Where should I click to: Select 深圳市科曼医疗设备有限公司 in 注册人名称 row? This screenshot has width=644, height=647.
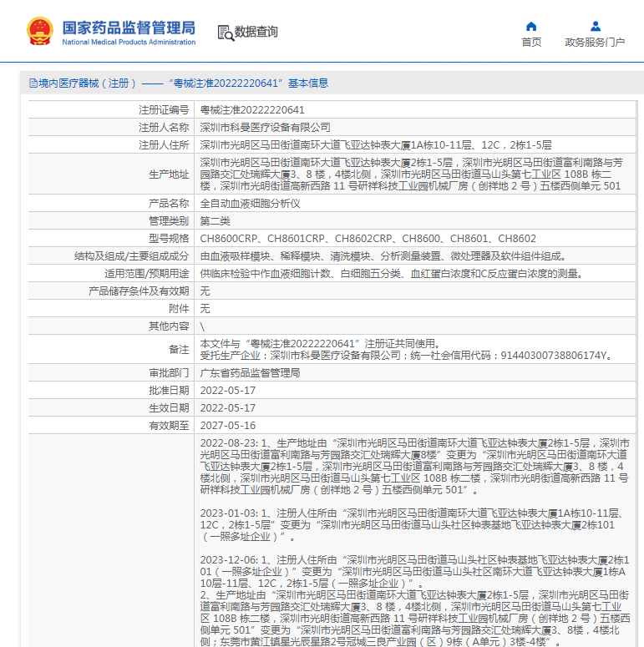265,128
